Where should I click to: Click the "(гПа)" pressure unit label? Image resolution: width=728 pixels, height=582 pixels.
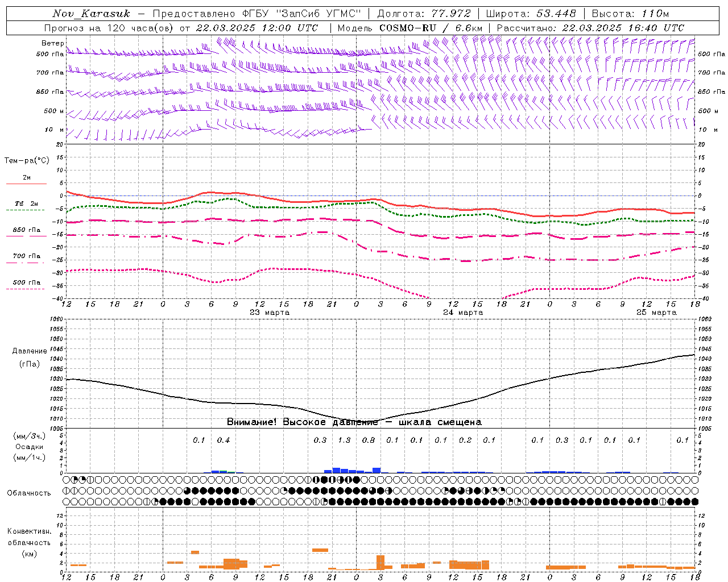tap(30, 364)
